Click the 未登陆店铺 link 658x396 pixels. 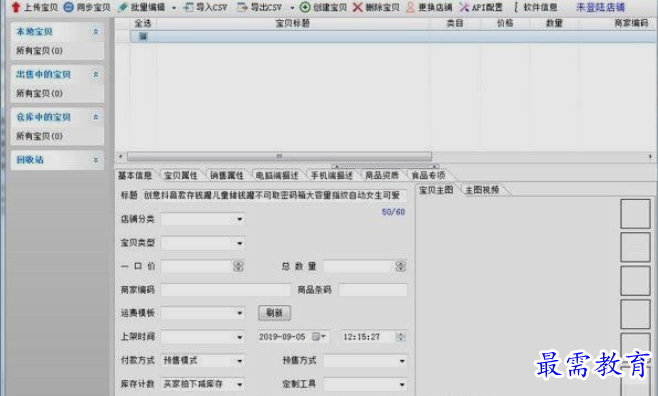coord(600,7)
